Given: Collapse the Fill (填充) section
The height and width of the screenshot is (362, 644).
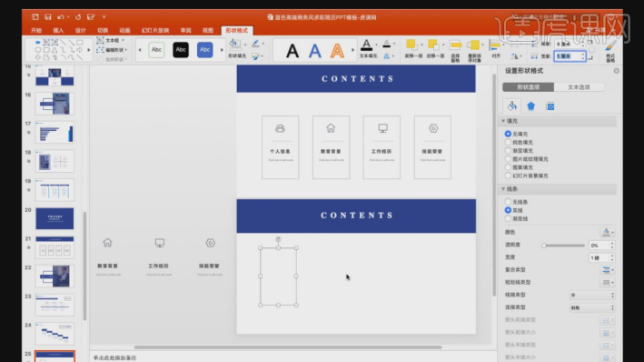Looking at the screenshot, I should click(x=503, y=121).
